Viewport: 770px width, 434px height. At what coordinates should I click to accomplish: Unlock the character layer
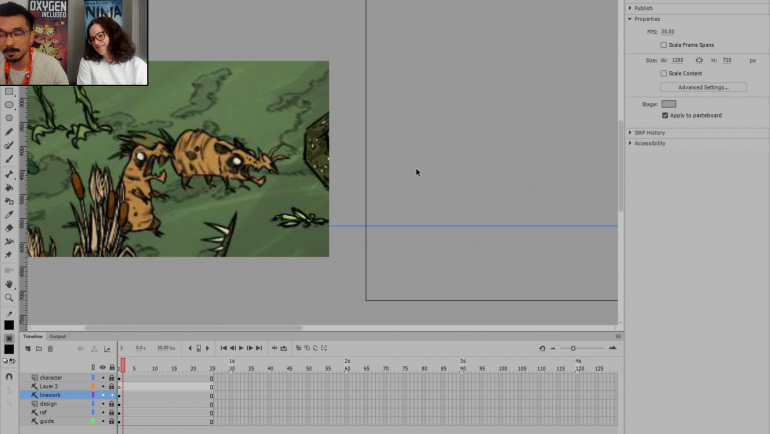[111, 378]
